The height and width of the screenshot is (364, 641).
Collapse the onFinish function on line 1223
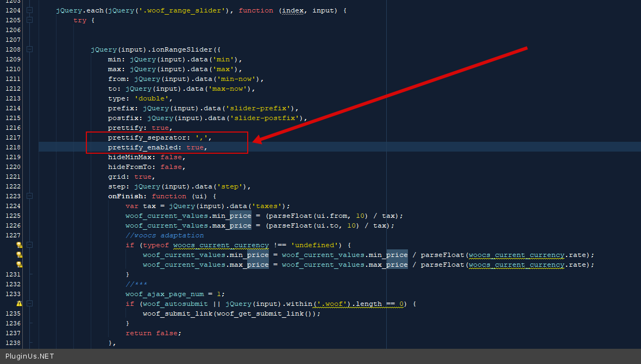(29, 196)
